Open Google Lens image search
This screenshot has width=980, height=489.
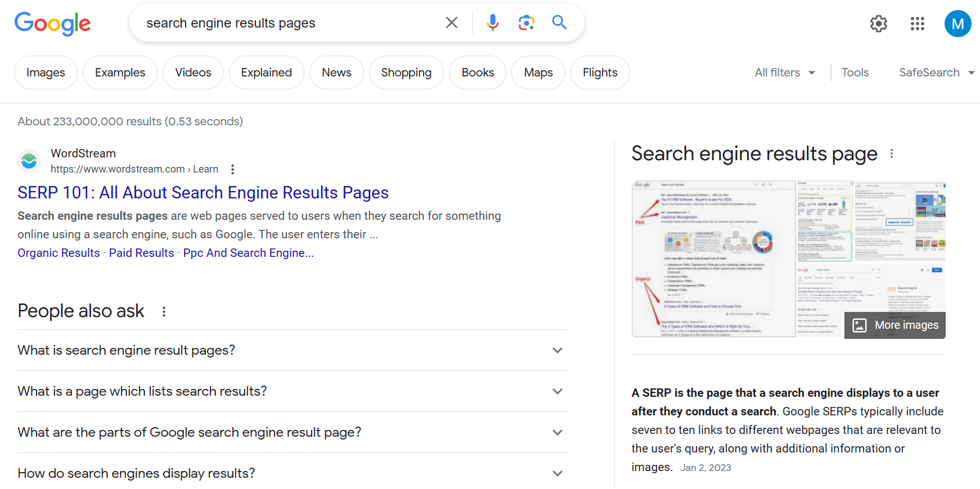tap(526, 22)
